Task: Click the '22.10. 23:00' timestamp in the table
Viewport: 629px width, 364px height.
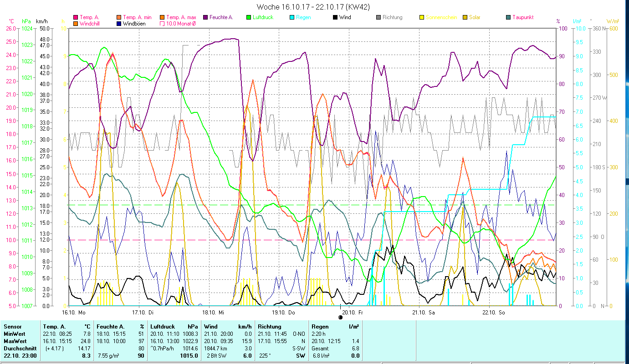Action: pos(20,356)
